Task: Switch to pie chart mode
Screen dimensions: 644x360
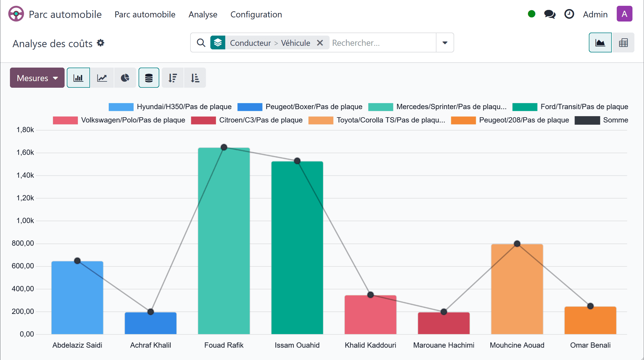Action: tap(125, 78)
